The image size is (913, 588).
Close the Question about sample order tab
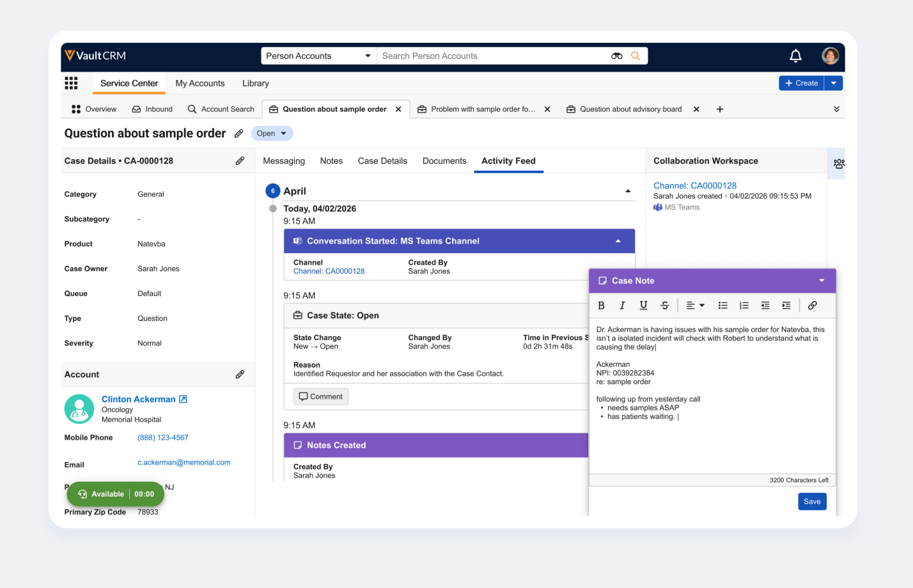(398, 109)
